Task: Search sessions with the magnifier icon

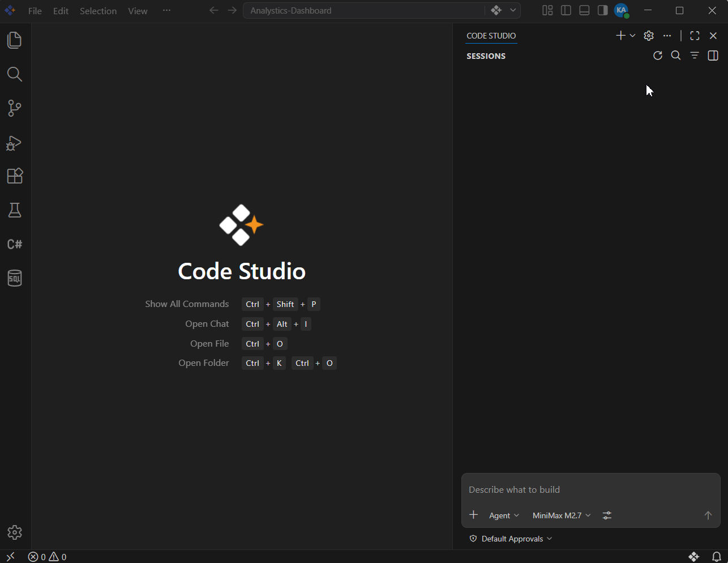Action: point(676,56)
